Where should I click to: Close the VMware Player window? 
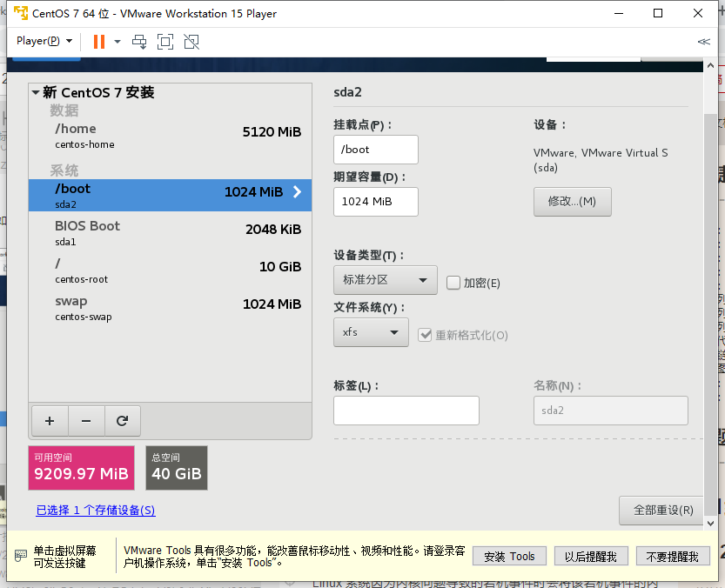point(698,13)
